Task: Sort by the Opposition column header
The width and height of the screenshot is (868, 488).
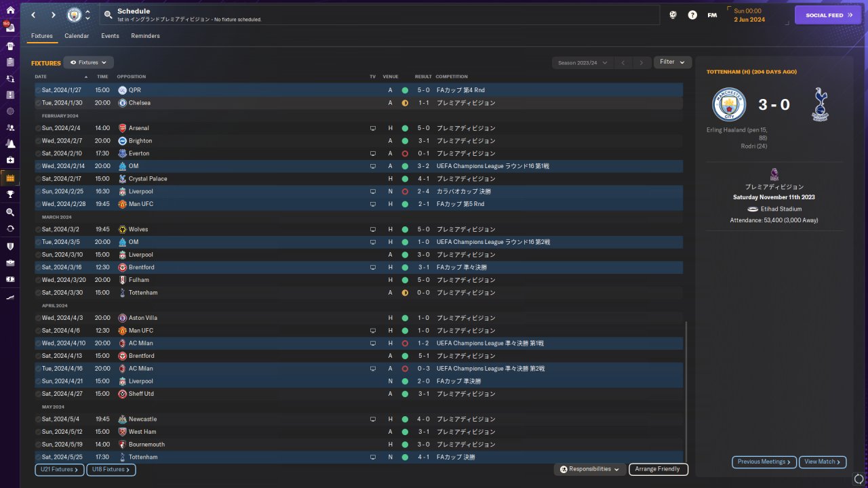Action: pyautogui.click(x=131, y=77)
